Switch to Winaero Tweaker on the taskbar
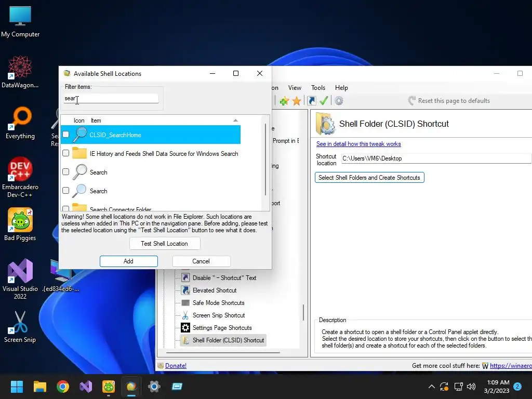532x399 pixels. point(131,387)
